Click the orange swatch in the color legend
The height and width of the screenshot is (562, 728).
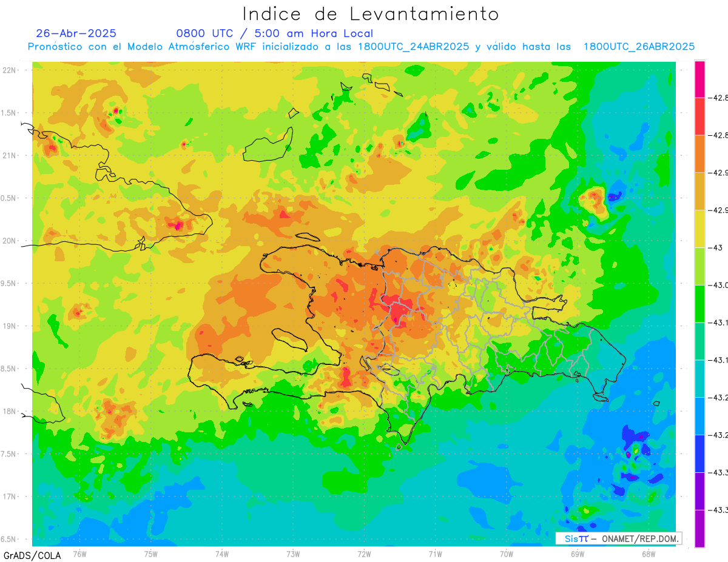click(699, 154)
